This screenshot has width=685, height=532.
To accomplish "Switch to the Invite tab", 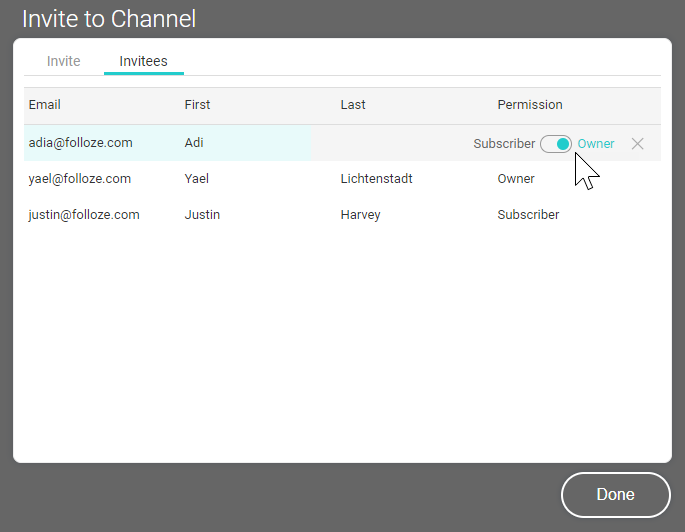I will 64,61.
